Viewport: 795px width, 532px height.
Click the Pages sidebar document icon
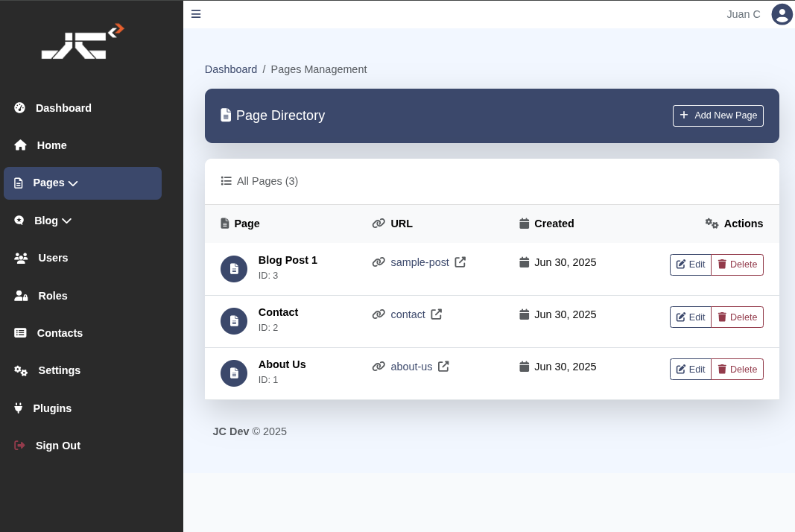pyautogui.click(x=18, y=183)
